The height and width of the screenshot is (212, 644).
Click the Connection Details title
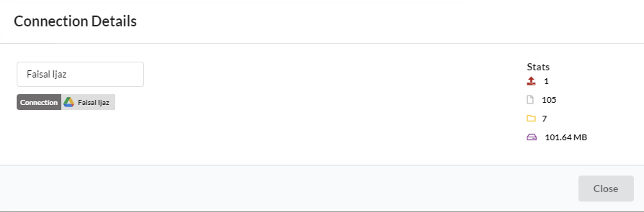tap(75, 21)
